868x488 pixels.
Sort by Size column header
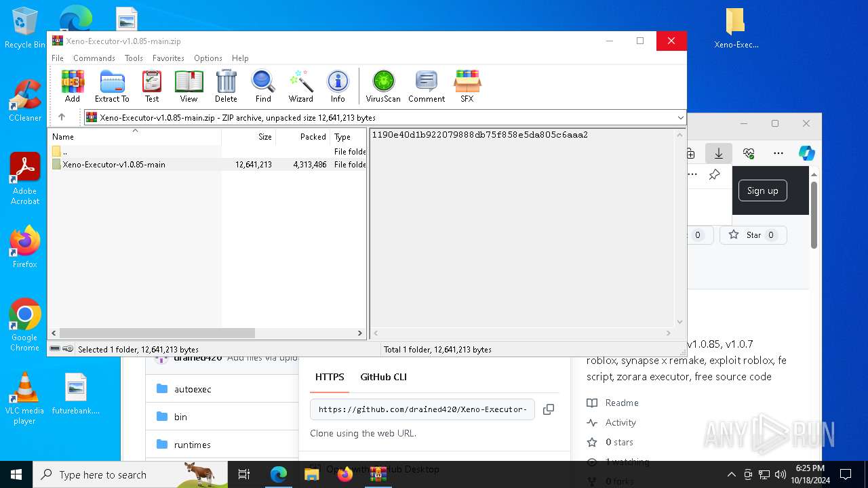248,136
